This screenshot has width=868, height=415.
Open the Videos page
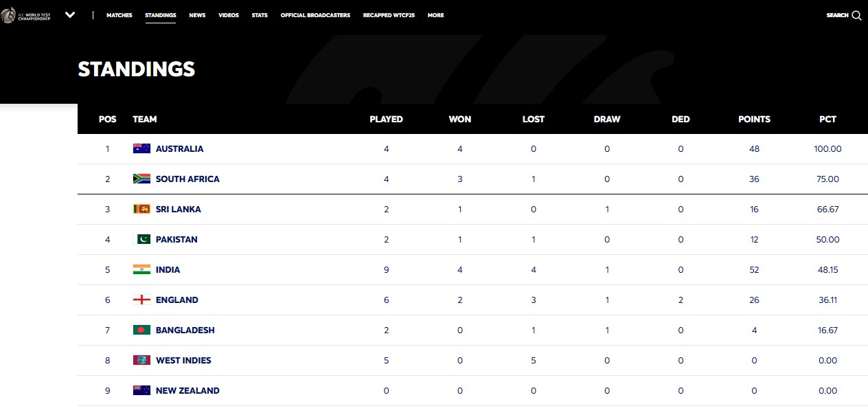229,15
